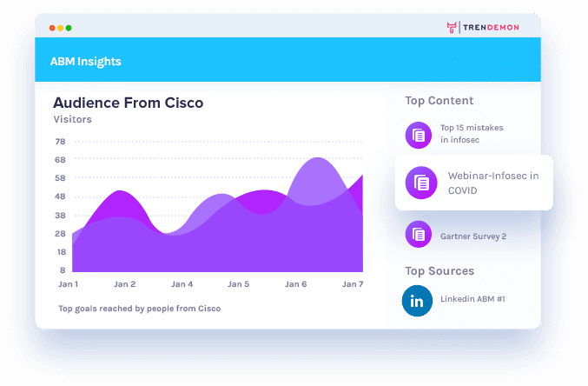Viewport: 588px width, 386px height.
Task: Click the Gartner Survey 2 document icon
Action: click(x=418, y=235)
